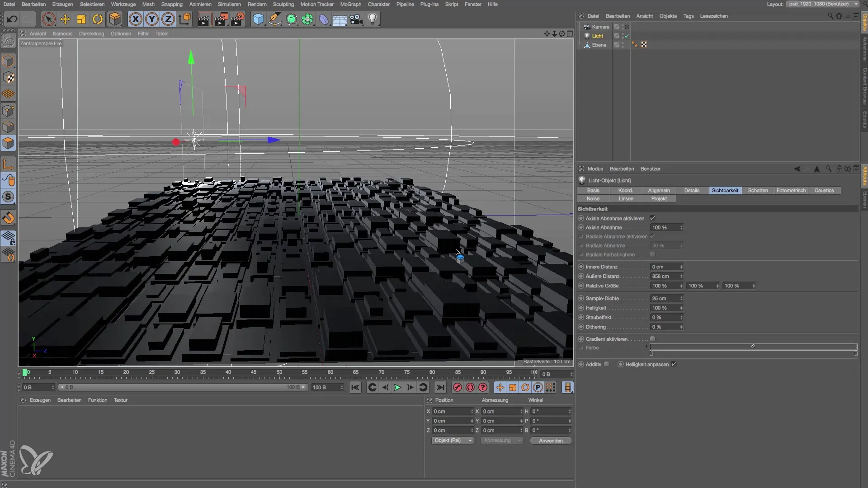The height and width of the screenshot is (488, 868).
Task: Toggle Licht object enabled checkmark
Action: click(627, 36)
